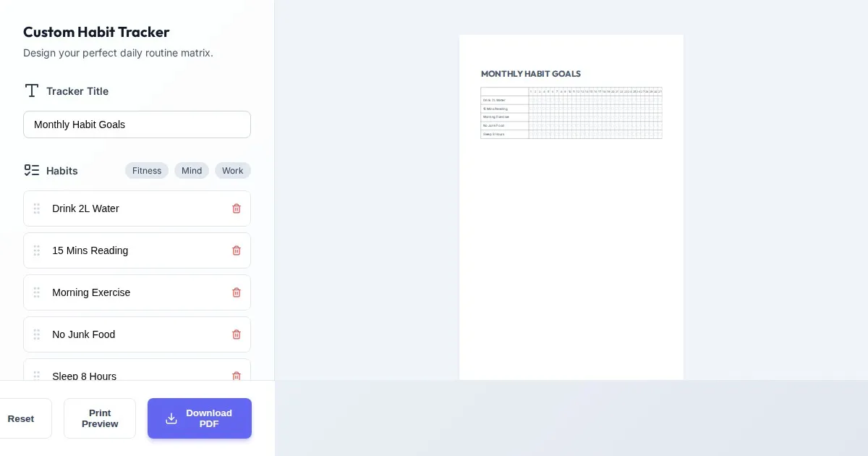Click drag handle for 15 Mins Reading

(x=37, y=250)
